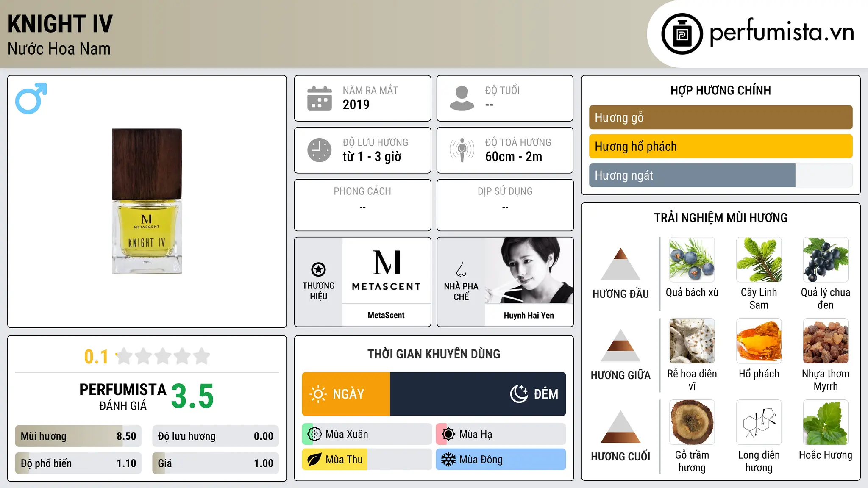Click the Hợp hương chính heading
868x488 pixels.
point(721,90)
